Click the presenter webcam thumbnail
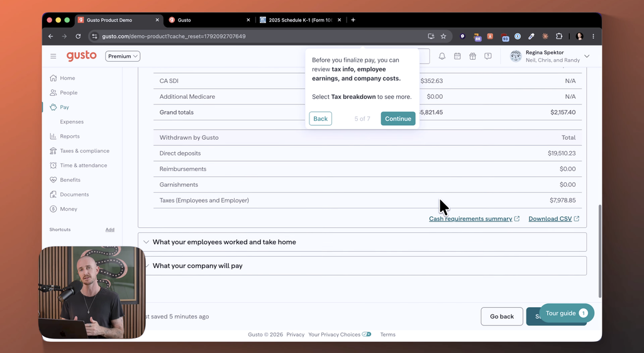Image resolution: width=644 pixels, height=353 pixels. pyautogui.click(x=92, y=292)
